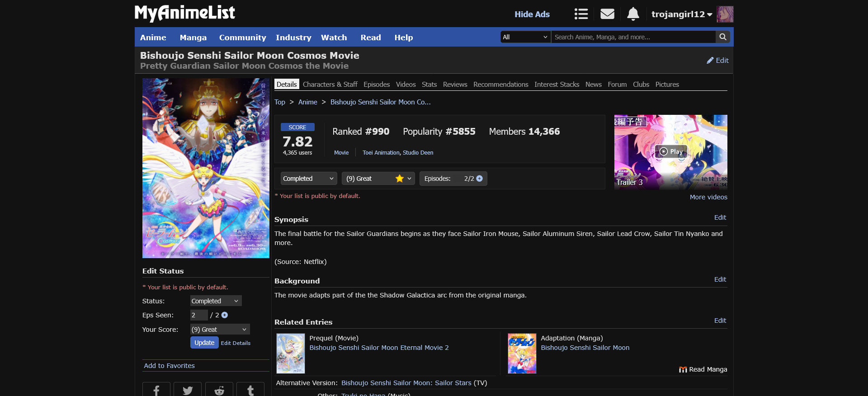Play Trailer 3 video
Image resolution: width=868 pixels, height=396 pixels.
671,151
